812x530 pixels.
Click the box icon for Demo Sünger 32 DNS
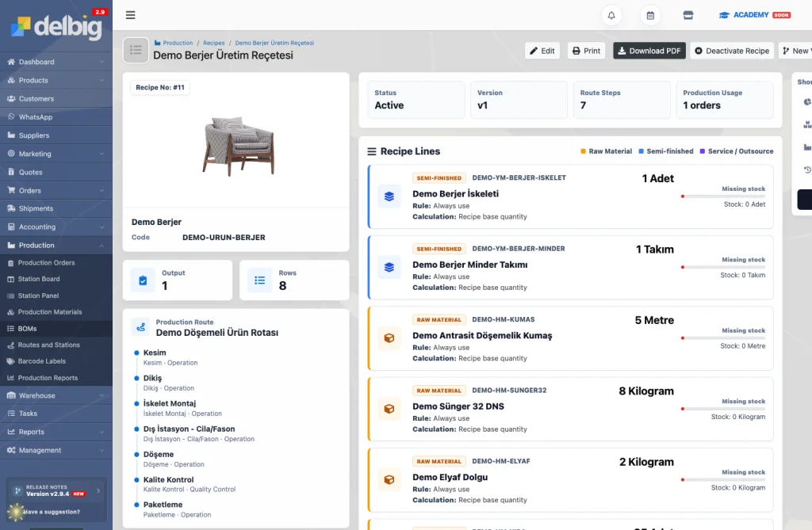point(389,409)
